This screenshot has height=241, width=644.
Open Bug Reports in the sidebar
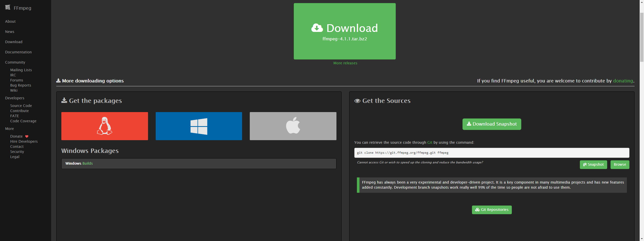[21, 85]
